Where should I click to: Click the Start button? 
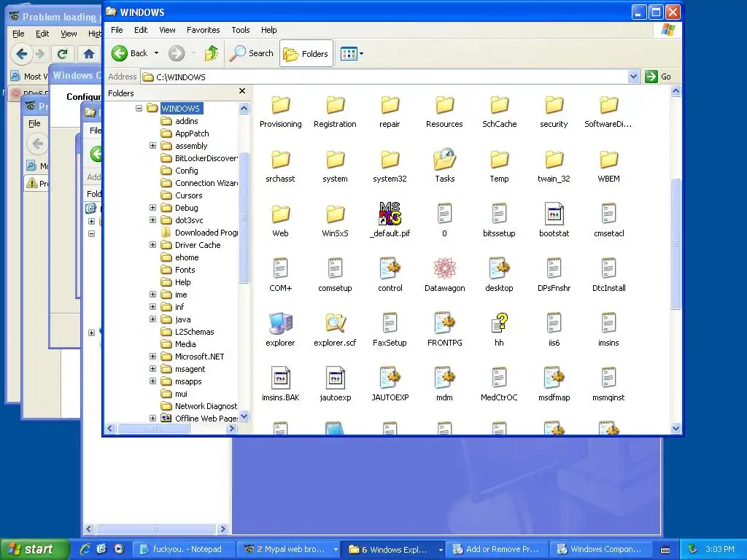pyautogui.click(x=34, y=549)
